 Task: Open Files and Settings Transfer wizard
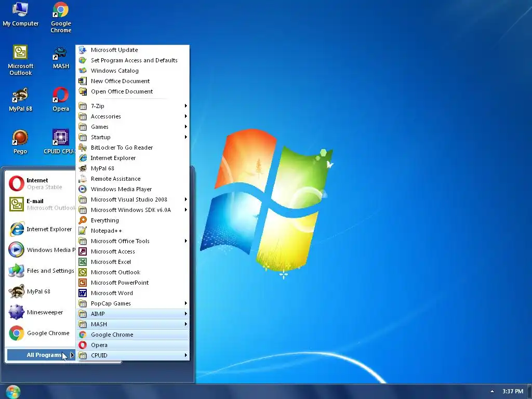click(x=41, y=271)
